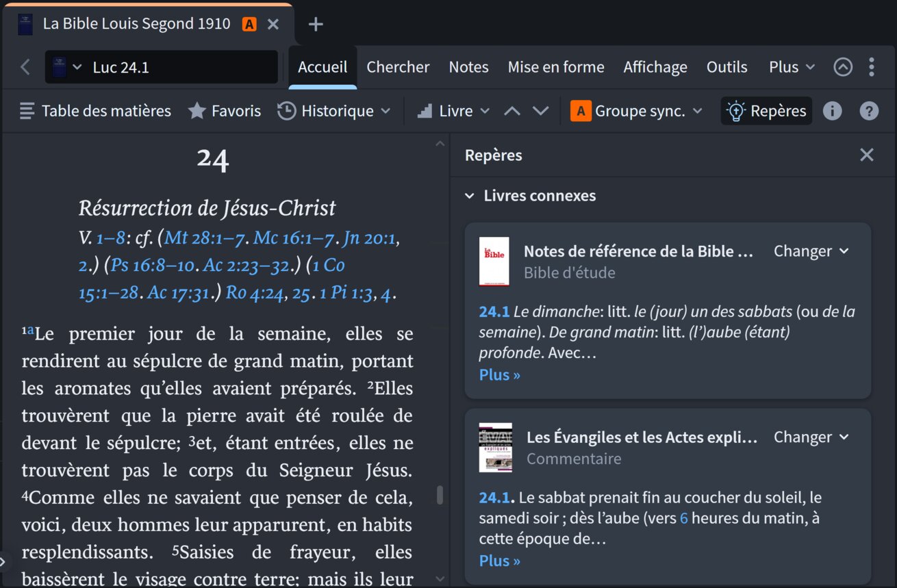Open the Table des matières panel
Image resolution: width=897 pixels, height=588 pixels.
pos(95,111)
